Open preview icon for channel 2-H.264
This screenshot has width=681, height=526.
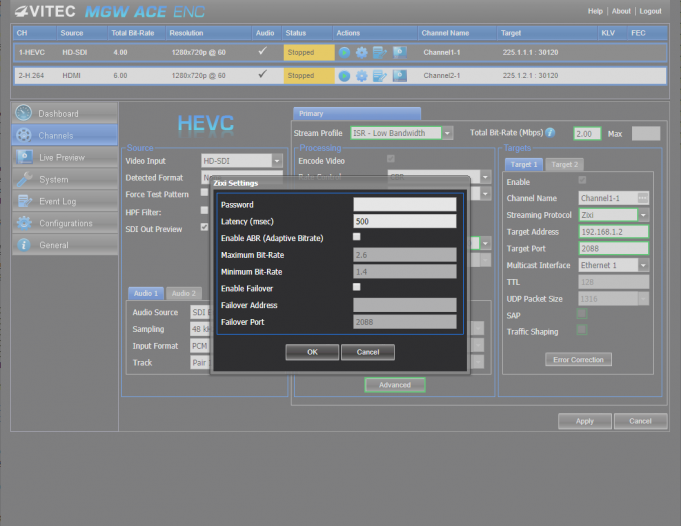(x=400, y=76)
